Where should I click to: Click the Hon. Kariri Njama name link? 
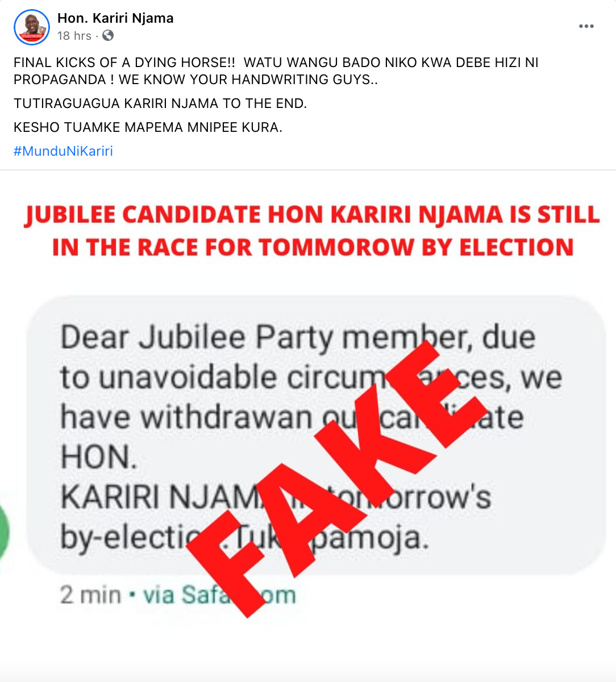(x=115, y=18)
